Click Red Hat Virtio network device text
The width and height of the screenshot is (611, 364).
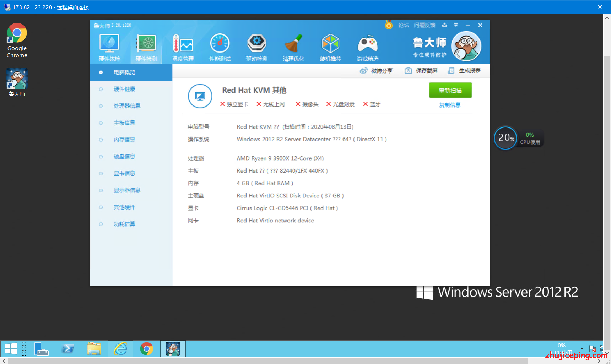point(275,221)
